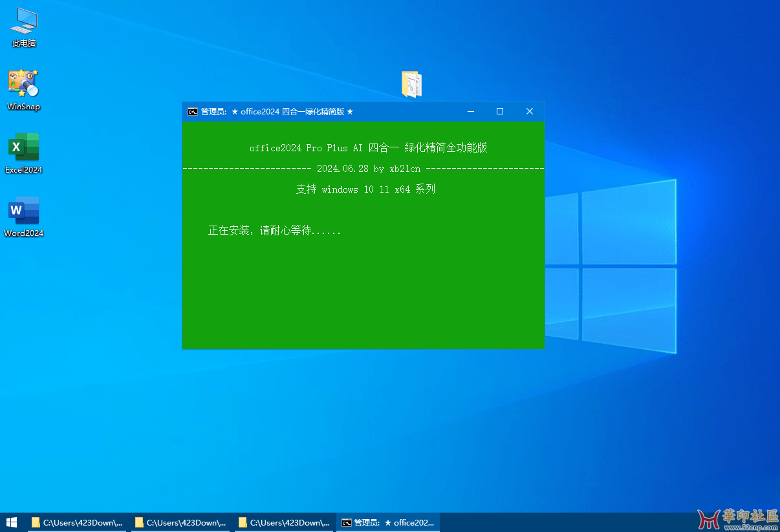The height and width of the screenshot is (532, 780).
Task: Click the 2024.06.28 by xb21cn line
Action: pos(368,169)
